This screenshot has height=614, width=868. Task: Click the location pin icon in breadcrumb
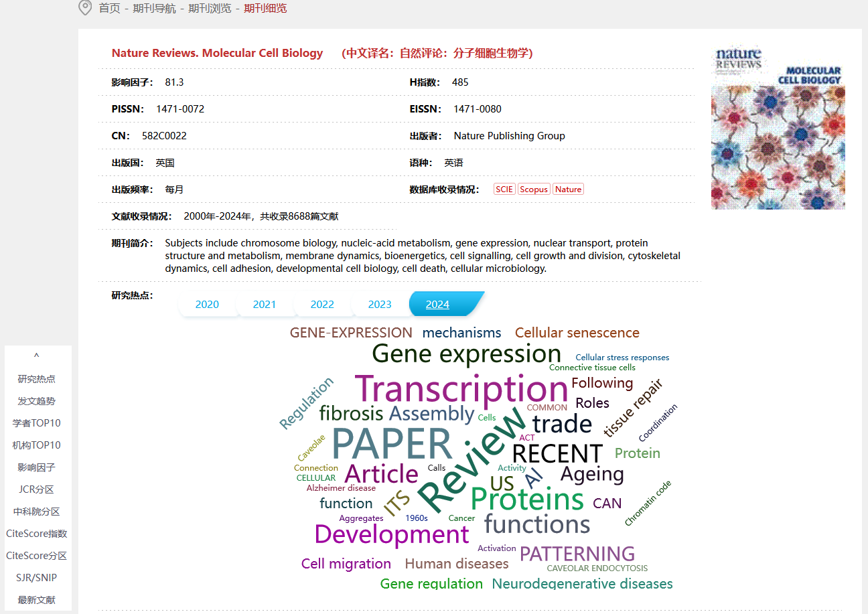pyautogui.click(x=85, y=8)
